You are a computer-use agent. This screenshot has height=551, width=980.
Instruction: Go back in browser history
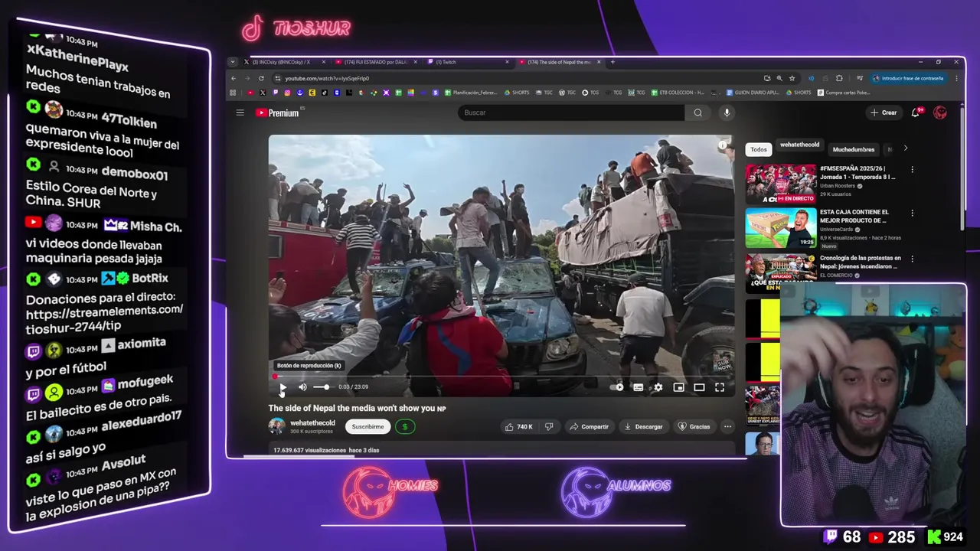[x=234, y=78]
